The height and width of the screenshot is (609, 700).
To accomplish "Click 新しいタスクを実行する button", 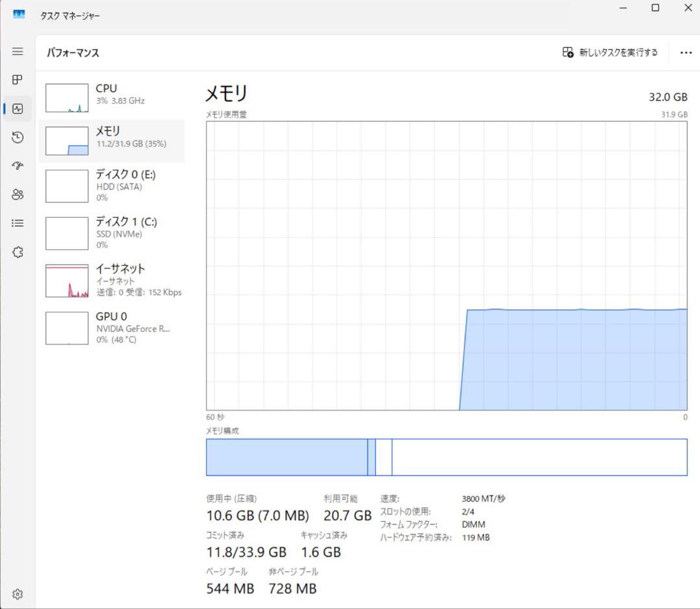I will (x=610, y=53).
